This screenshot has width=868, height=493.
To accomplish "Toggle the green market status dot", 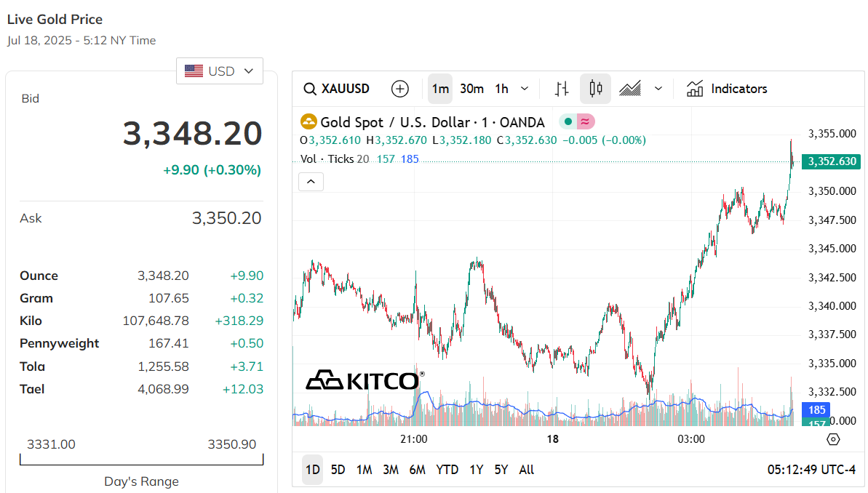I will point(568,122).
